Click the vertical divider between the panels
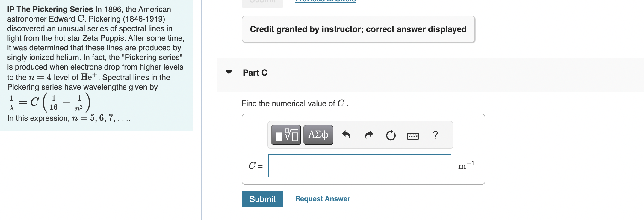This screenshot has width=644, height=220. tap(202, 110)
